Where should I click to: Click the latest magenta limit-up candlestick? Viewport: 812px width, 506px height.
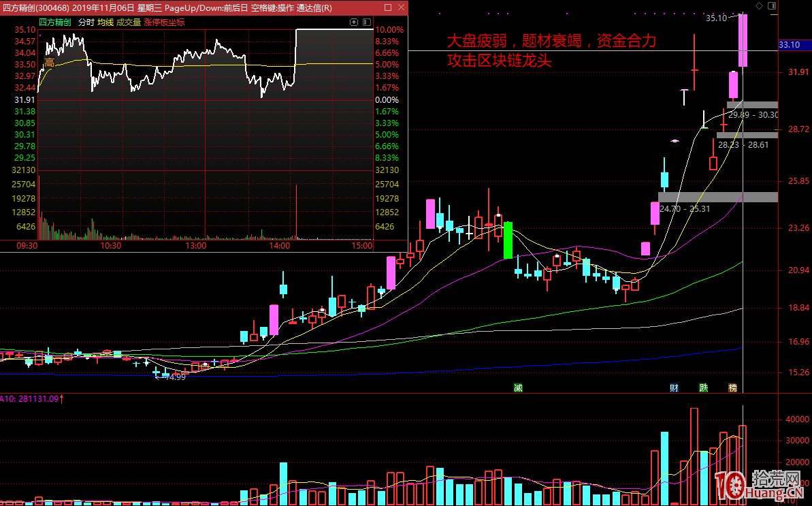click(x=743, y=40)
